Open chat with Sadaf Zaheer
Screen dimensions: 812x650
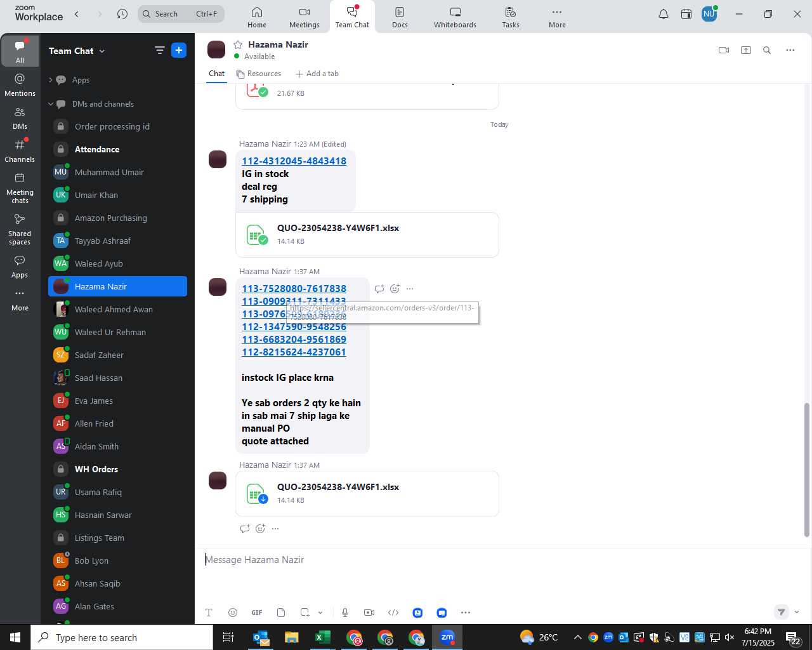pos(118,355)
